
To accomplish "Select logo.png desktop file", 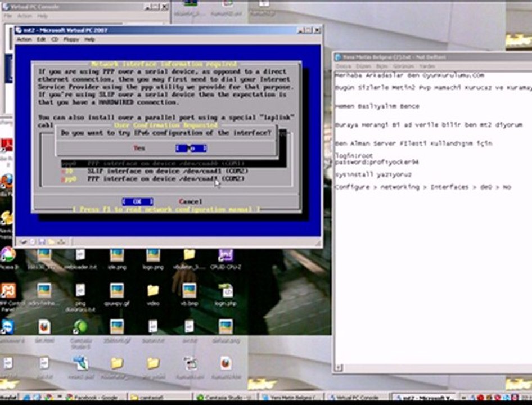I will tap(153, 260).
